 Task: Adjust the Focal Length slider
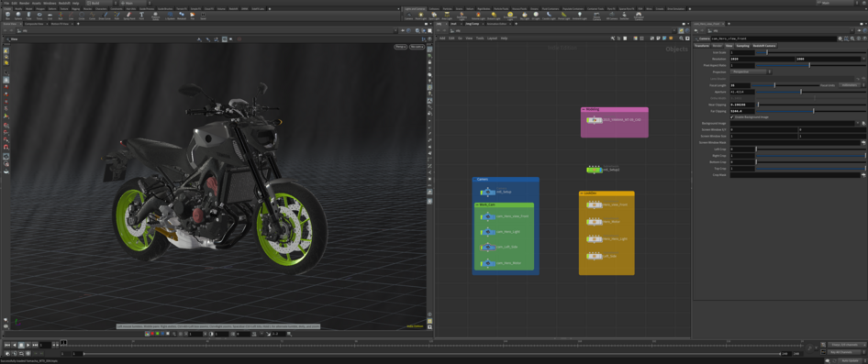point(785,85)
